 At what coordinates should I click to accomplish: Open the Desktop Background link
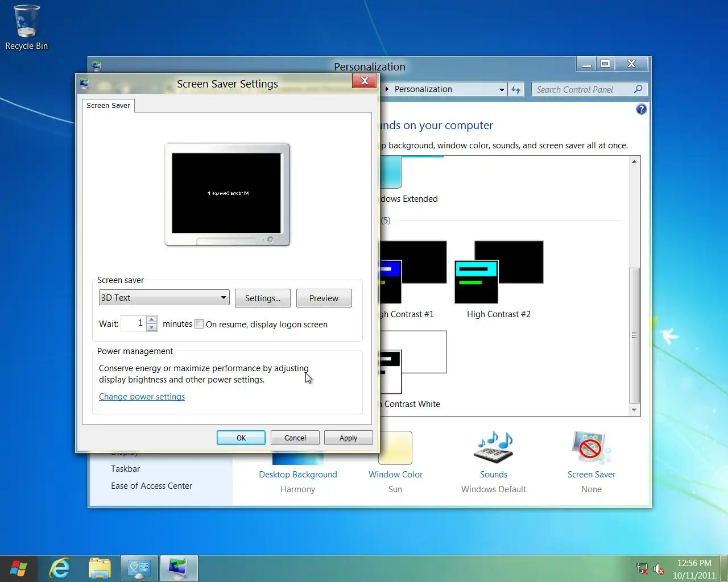click(298, 475)
